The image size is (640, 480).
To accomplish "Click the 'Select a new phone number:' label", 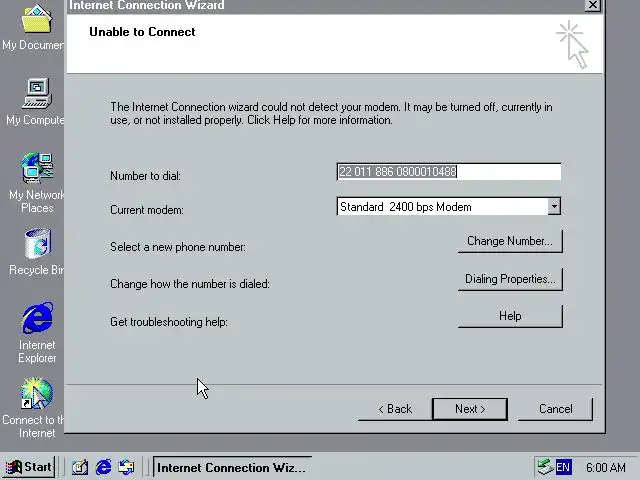I will pyautogui.click(x=178, y=247).
